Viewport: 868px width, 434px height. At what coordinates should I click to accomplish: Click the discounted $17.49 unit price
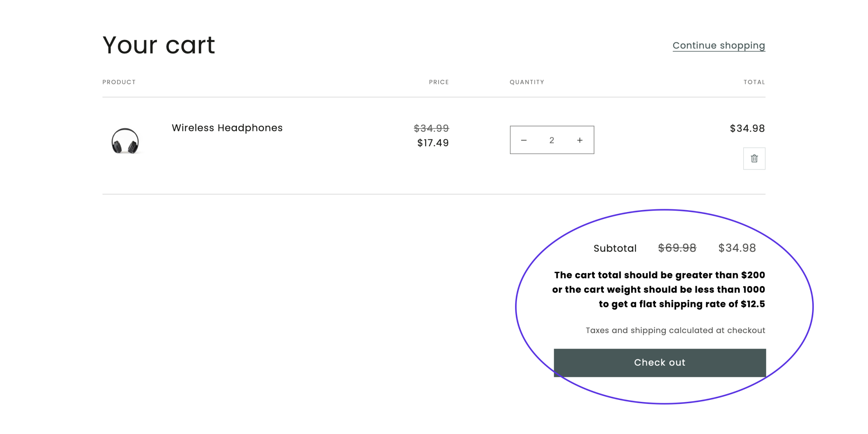tap(433, 143)
